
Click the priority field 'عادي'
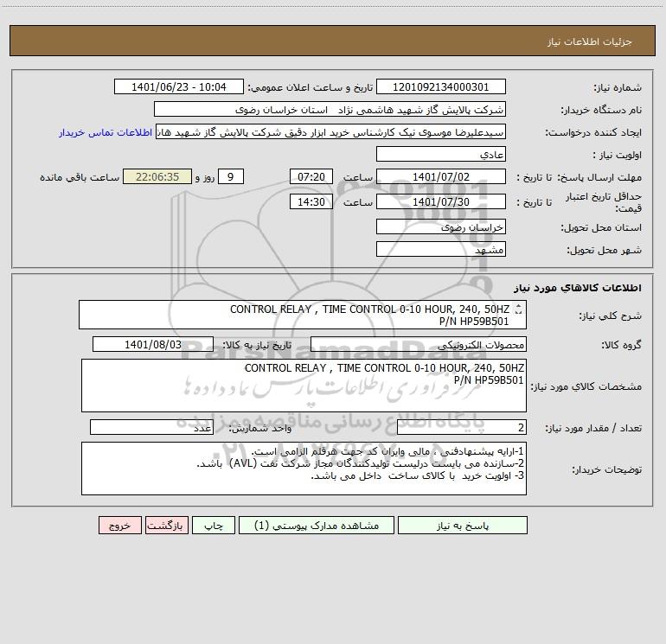pos(441,154)
